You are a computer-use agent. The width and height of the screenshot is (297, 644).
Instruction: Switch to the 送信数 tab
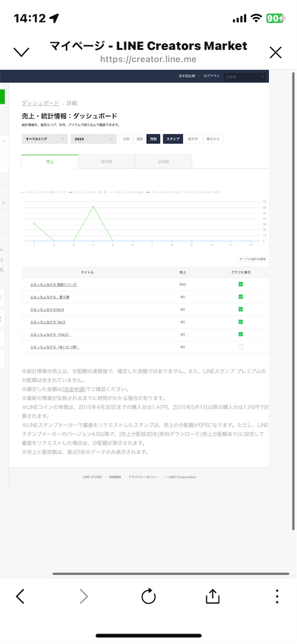[x=163, y=162]
